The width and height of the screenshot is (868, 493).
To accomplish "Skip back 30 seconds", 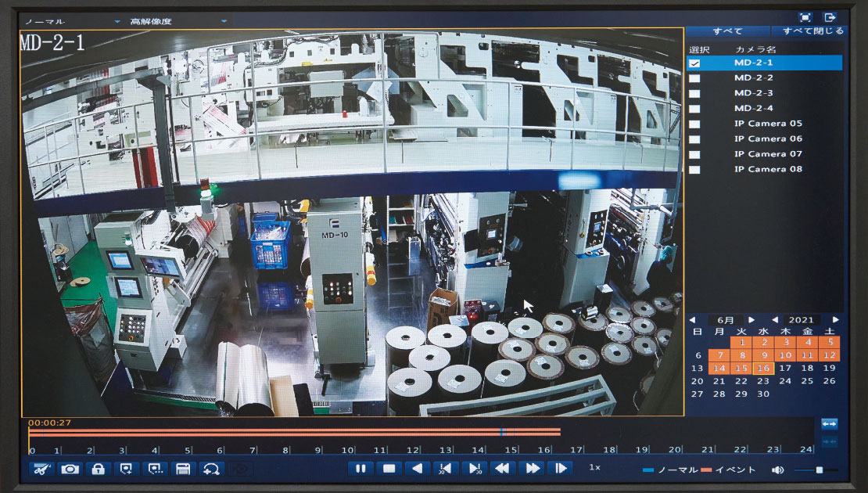I will click(x=446, y=469).
